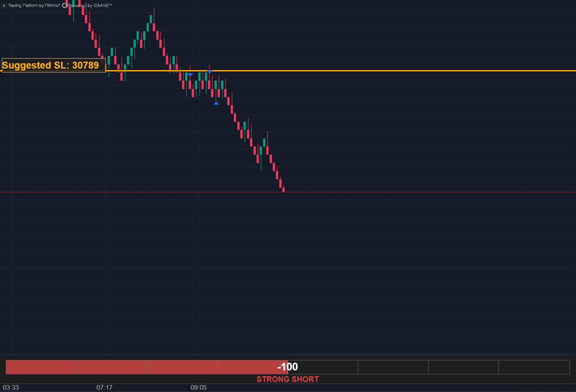Click the 'STRONG SHORT' signal label
576x392 pixels.
click(288, 379)
